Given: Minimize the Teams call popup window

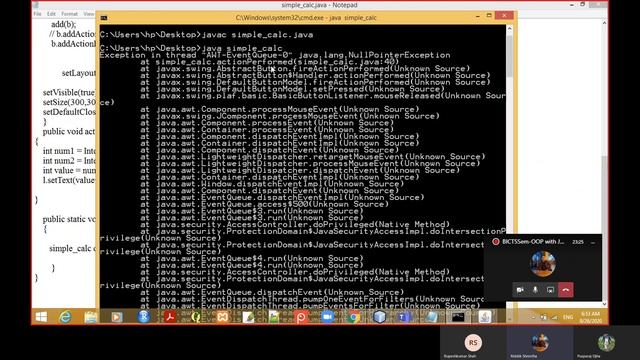Looking at the screenshot, I should pos(593,242).
